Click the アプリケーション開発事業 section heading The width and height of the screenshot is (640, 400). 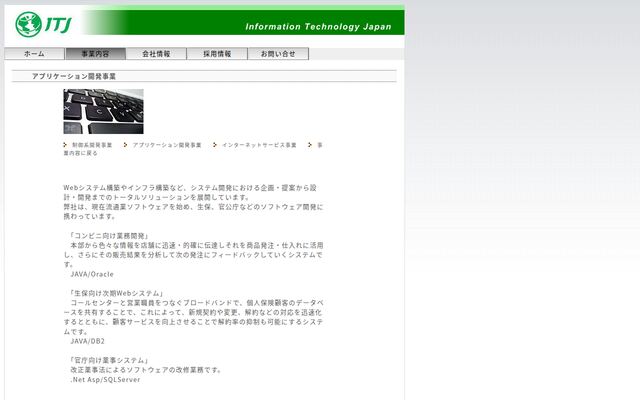(x=74, y=76)
